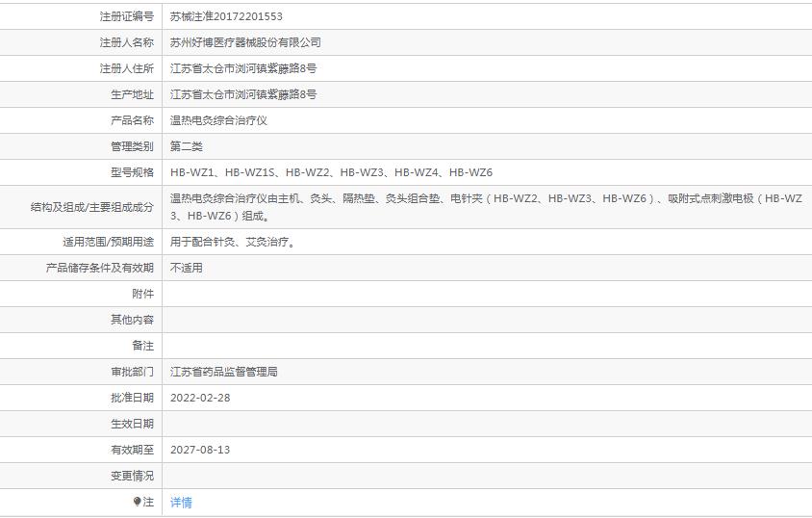
Task: Click the 审批部门 label
Action: coord(132,372)
